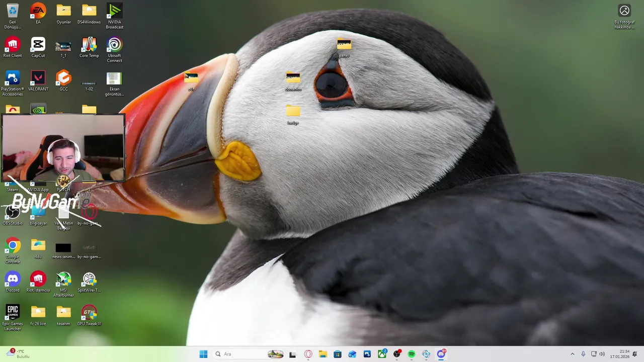This screenshot has height=362, width=644.
Task: Select PlayStation Accessories shortcut
Action: 13,83
